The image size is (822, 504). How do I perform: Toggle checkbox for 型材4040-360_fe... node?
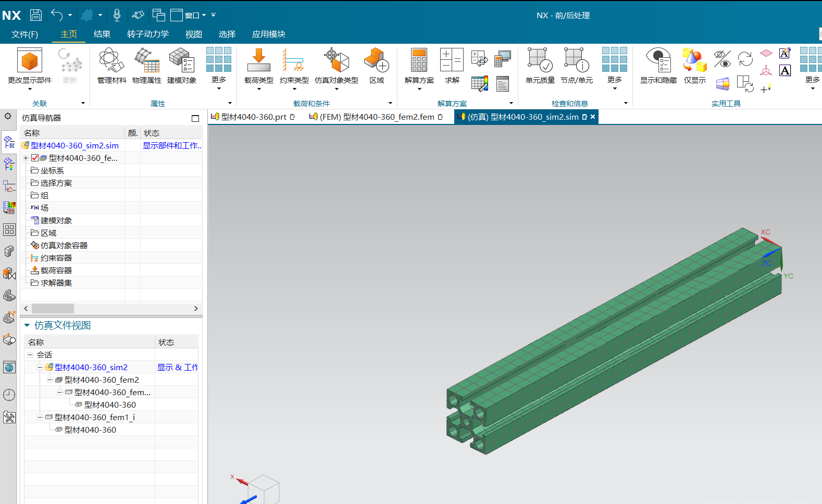[x=35, y=158]
